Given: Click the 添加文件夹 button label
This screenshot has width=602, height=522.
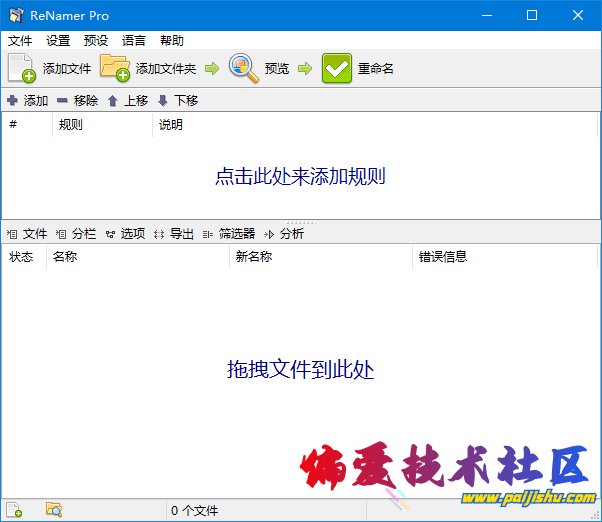Looking at the screenshot, I should (166, 69).
